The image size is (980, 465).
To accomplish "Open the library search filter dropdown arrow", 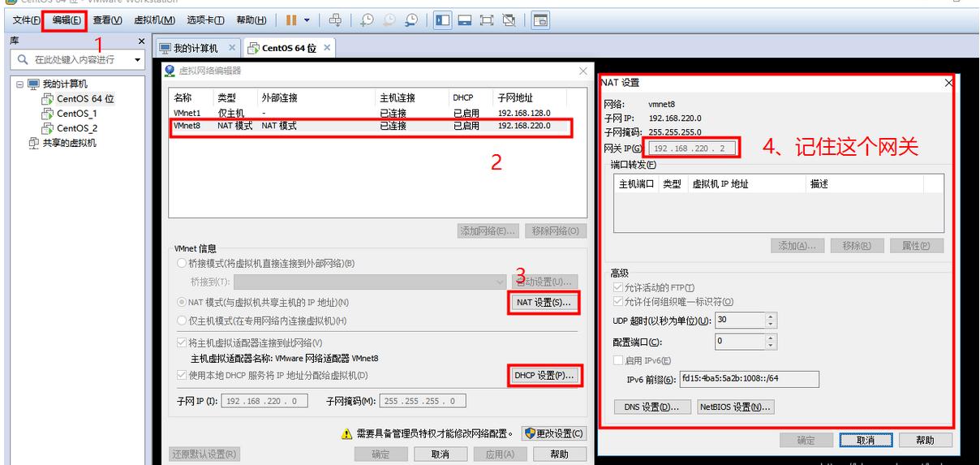I will (137, 59).
